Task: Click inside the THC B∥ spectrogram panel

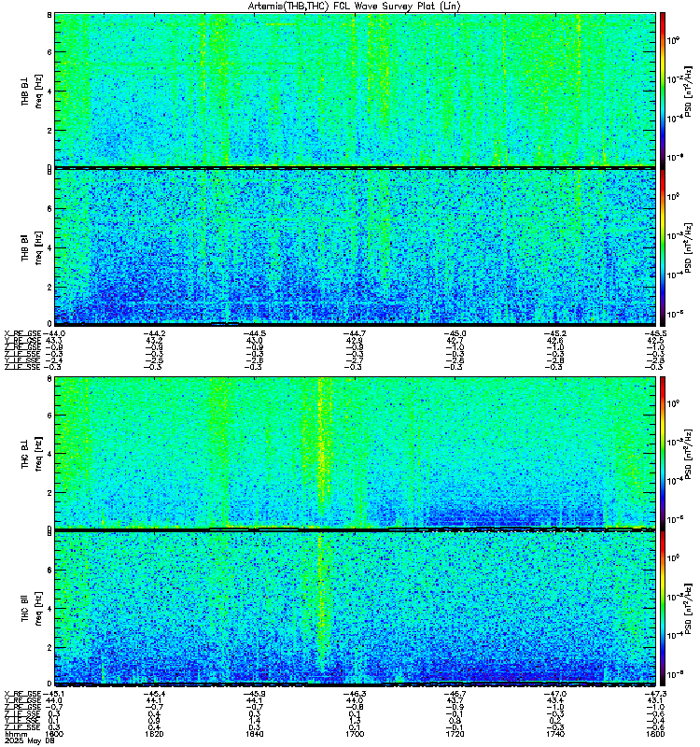Action: 355,608
